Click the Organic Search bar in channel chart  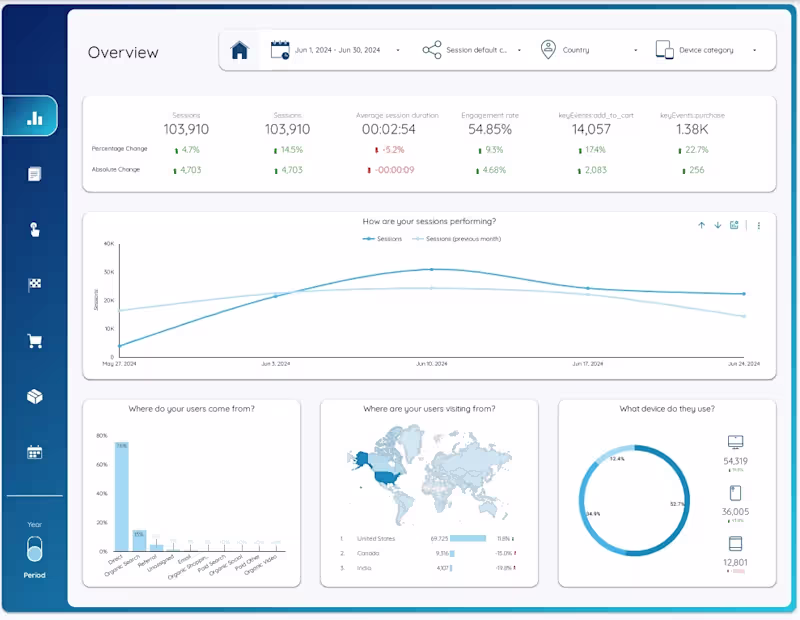(x=139, y=540)
